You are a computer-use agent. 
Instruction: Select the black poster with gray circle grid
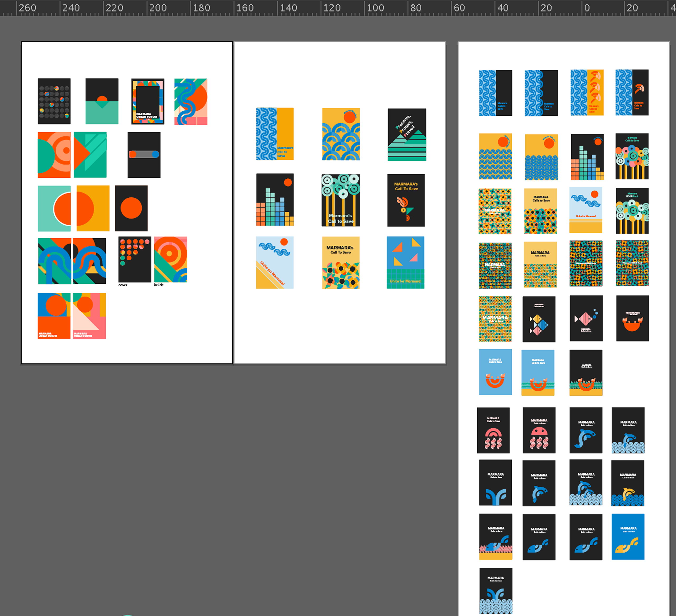54,101
